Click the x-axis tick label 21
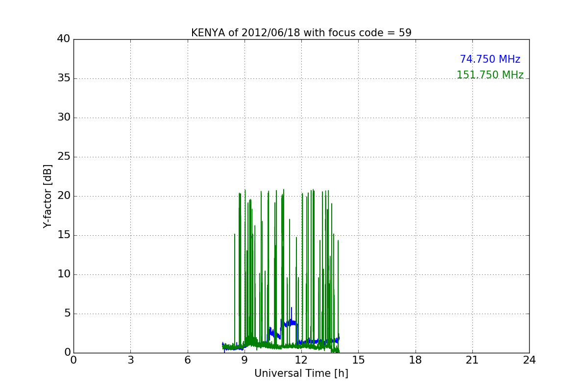588x392 pixels. (472, 360)
